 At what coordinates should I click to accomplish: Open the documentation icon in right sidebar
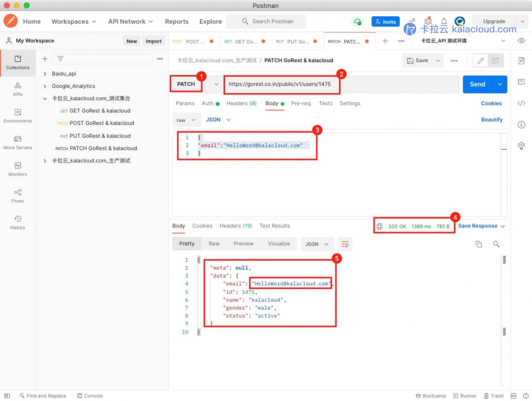click(x=521, y=61)
